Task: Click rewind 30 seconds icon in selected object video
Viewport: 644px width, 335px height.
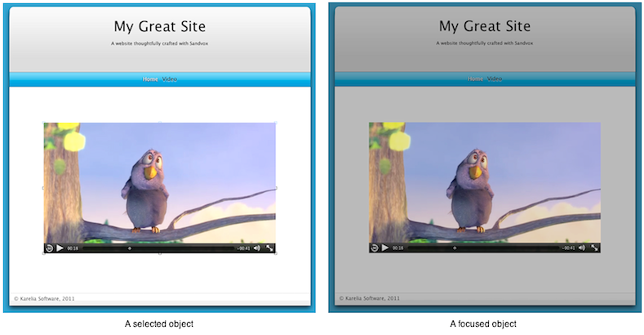Action: (49, 248)
